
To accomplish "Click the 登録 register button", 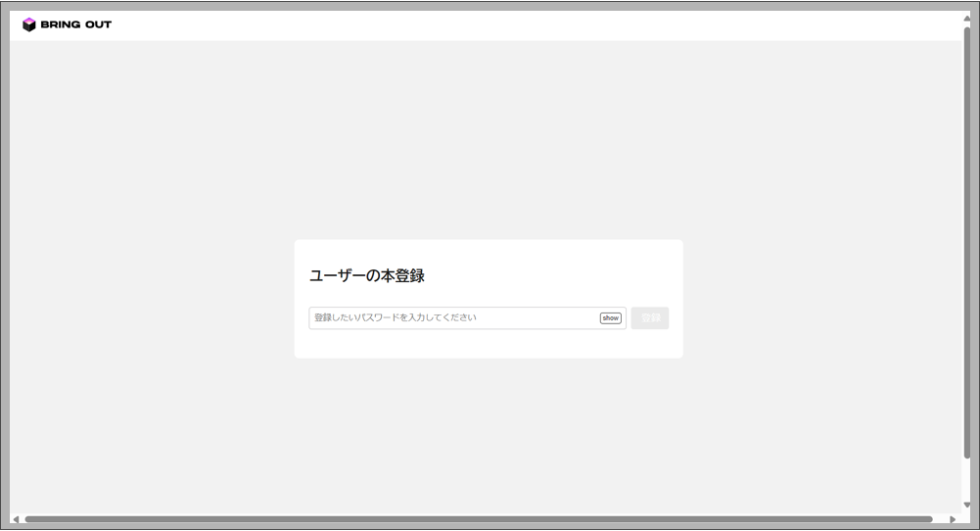I will pos(649,317).
